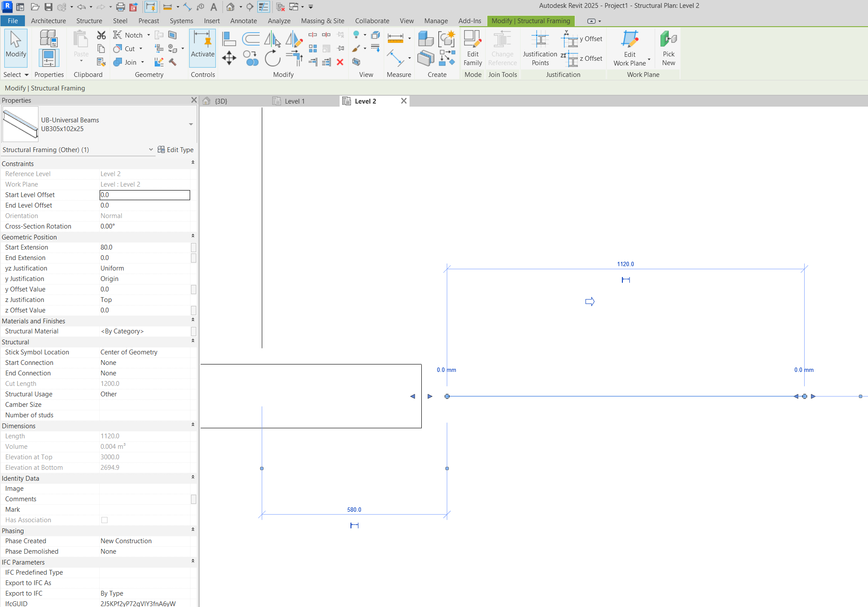Screen dimensions: 868x607
Task: Click Justification Points tool
Action: pos(540,48)
